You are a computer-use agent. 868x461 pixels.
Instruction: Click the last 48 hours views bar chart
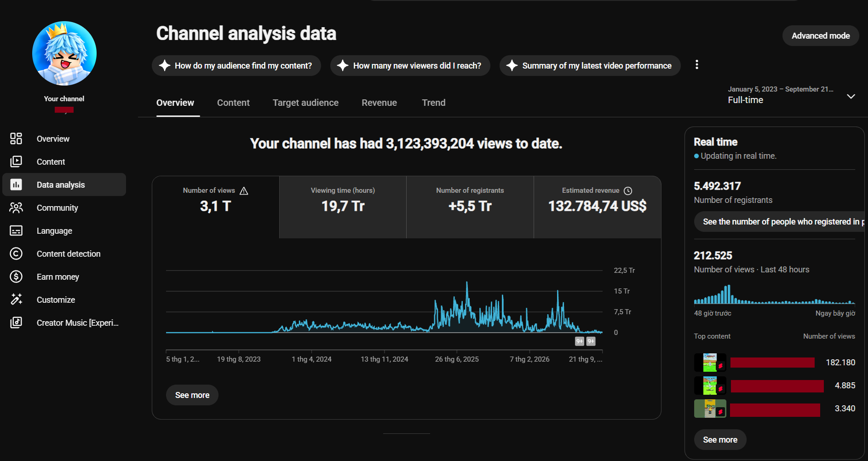pyautogui.click(x=775, y=294)
